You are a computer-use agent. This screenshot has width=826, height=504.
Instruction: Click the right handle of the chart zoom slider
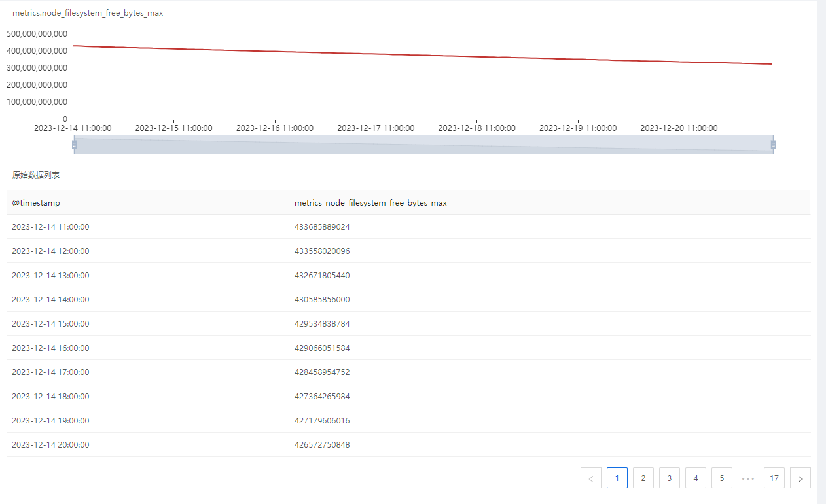[773, 145]
